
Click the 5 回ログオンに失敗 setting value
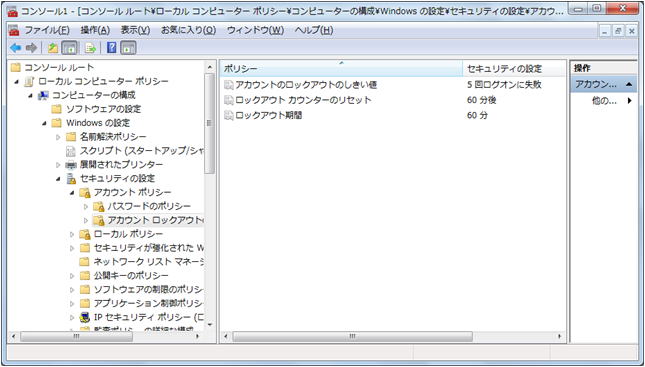click(504, 85)
